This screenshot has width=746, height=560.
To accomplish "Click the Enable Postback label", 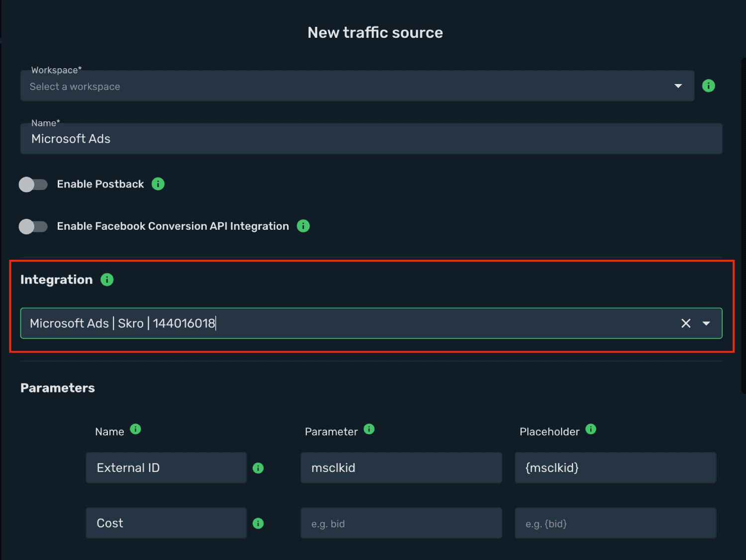I will pos(100,184).
